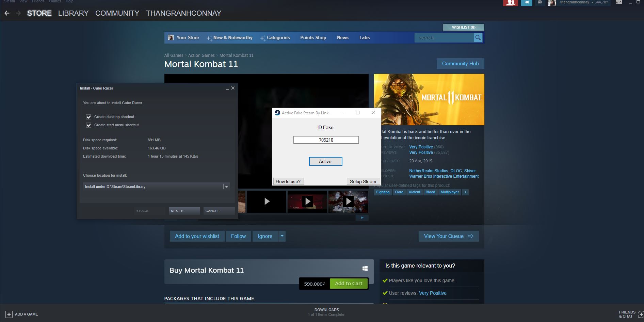Image resolution: width=644 pixels, height=322 pixels.
Task: Go back using the back arrow
Action: click(7, 13)
